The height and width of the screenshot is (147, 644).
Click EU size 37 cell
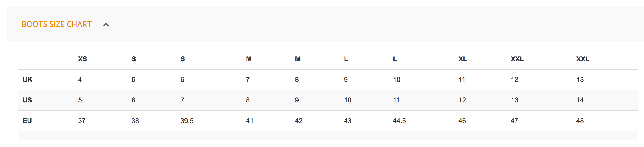pos(82,121)
